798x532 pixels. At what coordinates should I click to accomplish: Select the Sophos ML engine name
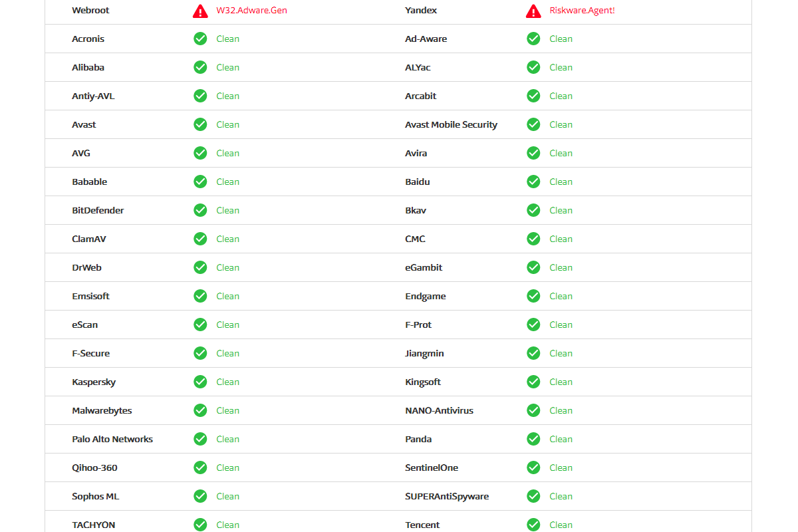pyautogui.click(x=96, y=496)
